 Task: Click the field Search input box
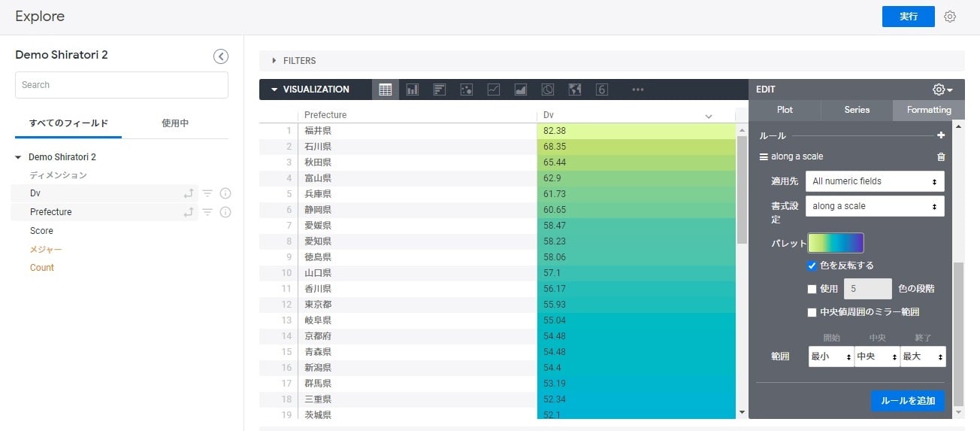122,85
